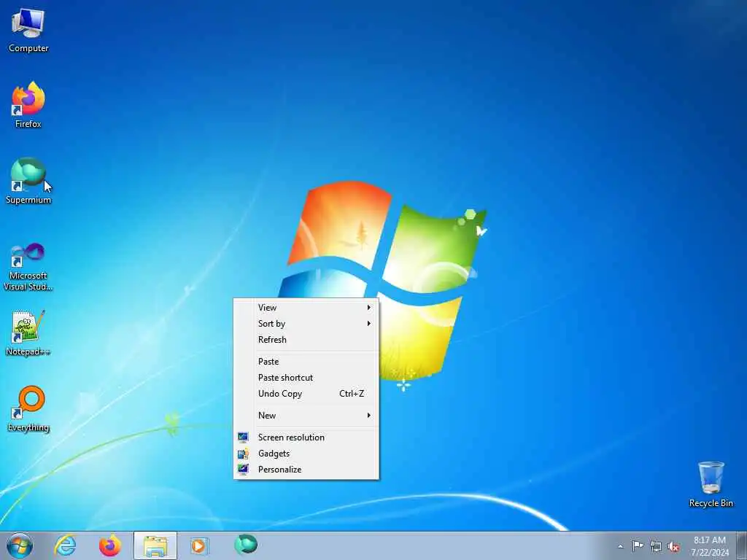Viewport: 747px width, 560px height.
Task: Open Supermium from the taskbar
Action: (x=246, y=545)
